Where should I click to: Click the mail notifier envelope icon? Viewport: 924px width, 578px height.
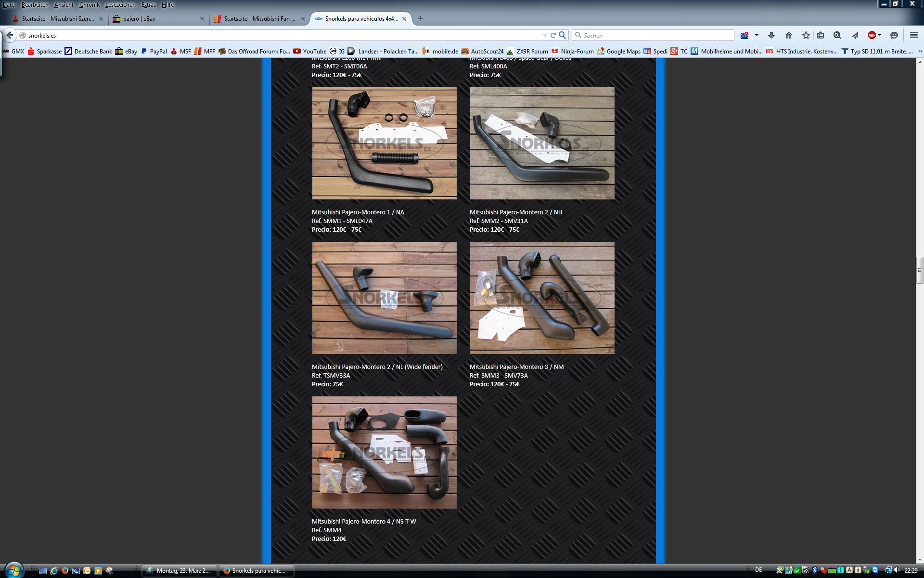click(x=744, y=35)
